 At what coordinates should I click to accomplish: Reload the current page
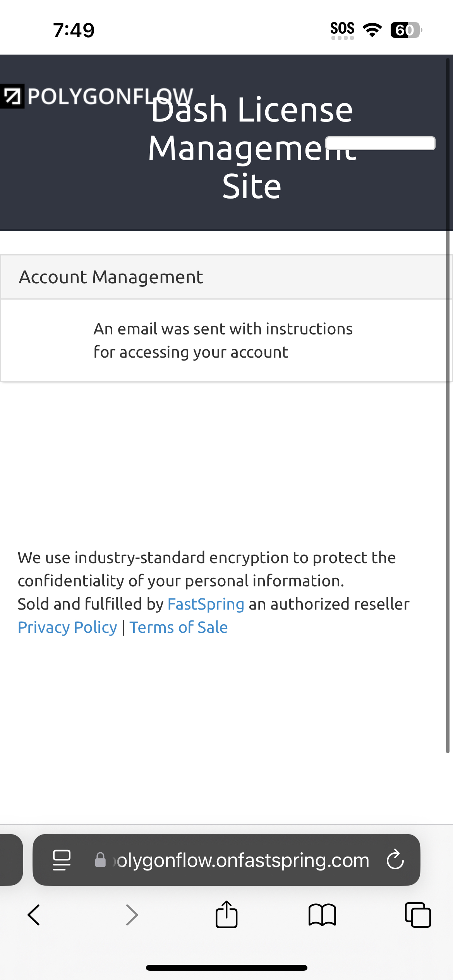[395, 860]
